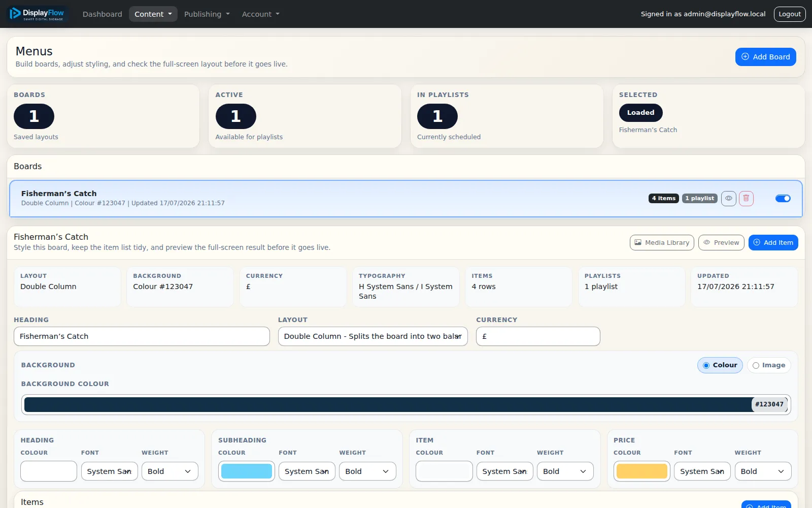The width and height of the screenshot is (812, 508).
Task: Open the Account menu
Action: (x=260, y=14)
